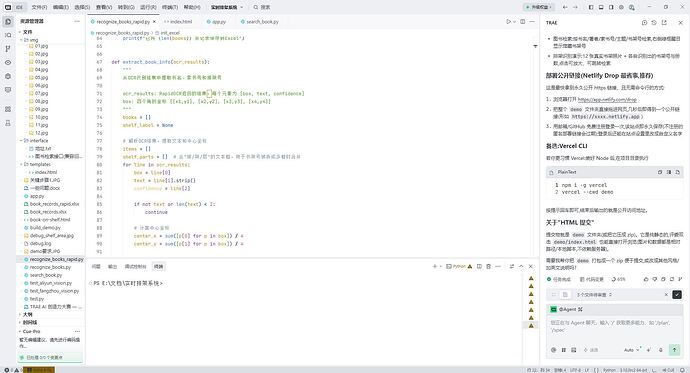Click the thumbs up feedback icon

646,279
